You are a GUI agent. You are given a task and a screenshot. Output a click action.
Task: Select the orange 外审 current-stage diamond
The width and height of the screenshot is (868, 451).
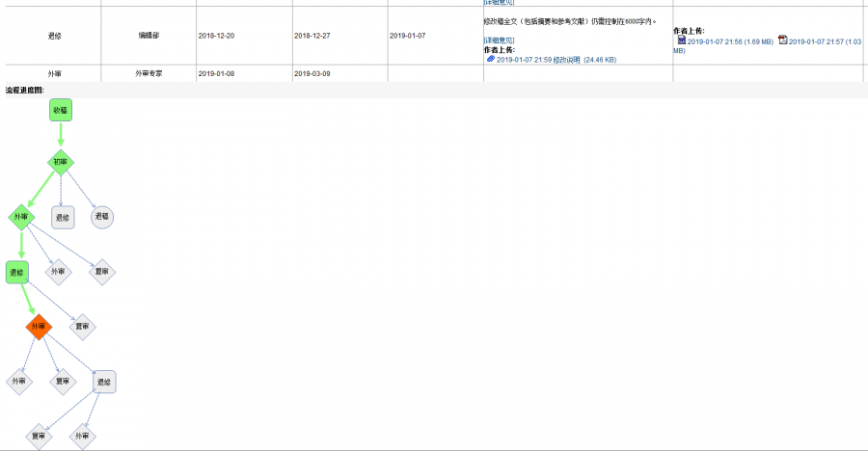click(x=39, y=327)
